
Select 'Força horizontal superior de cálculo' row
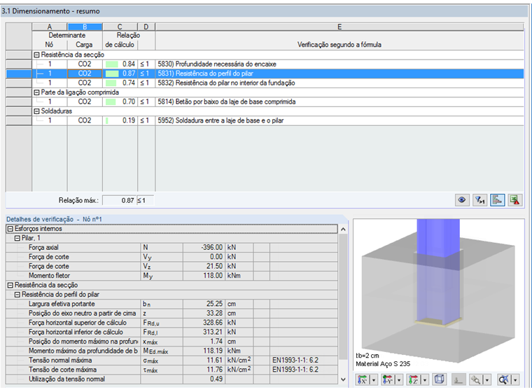[171, 323]
